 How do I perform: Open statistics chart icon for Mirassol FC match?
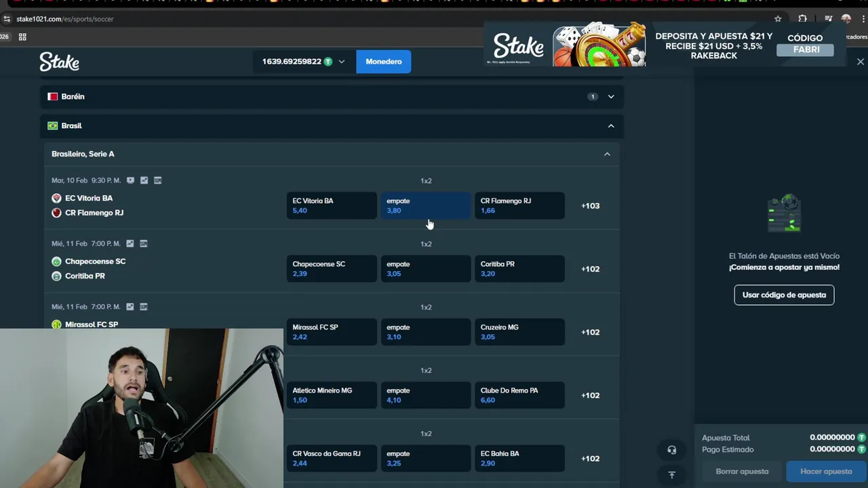130,306
